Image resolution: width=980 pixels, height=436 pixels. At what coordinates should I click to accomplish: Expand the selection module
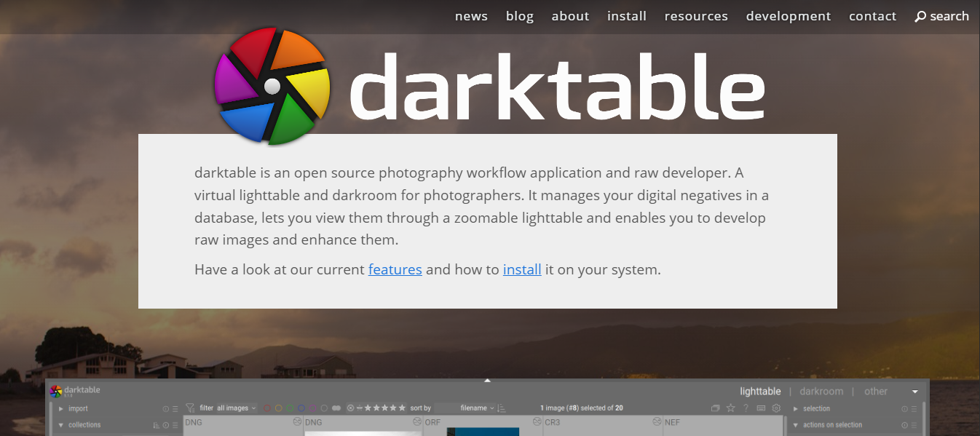pyautogui.click(x=796, y=409)
